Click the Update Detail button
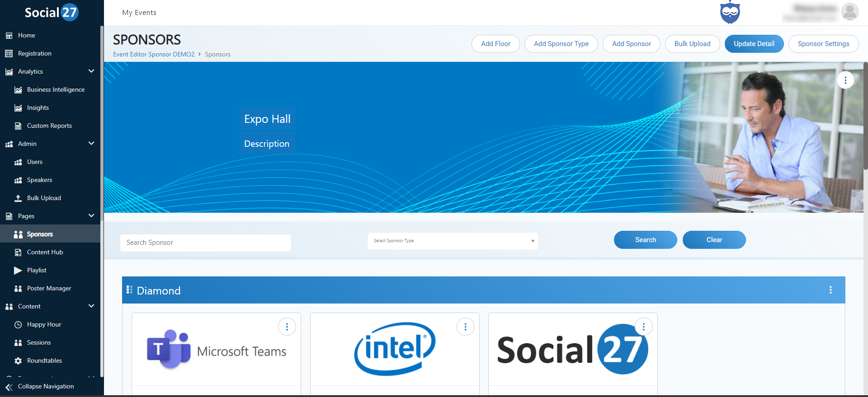 pos(754,44)
